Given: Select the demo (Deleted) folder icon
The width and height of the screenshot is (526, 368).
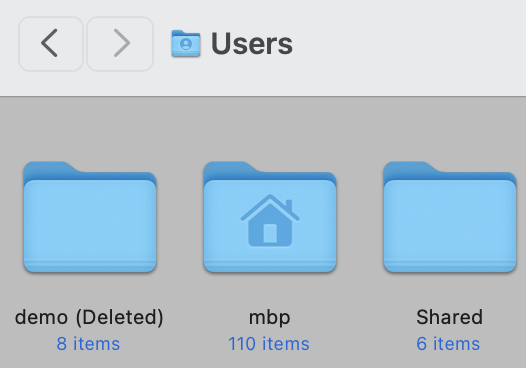Looking at the screenshot, I should pos(90,217).
